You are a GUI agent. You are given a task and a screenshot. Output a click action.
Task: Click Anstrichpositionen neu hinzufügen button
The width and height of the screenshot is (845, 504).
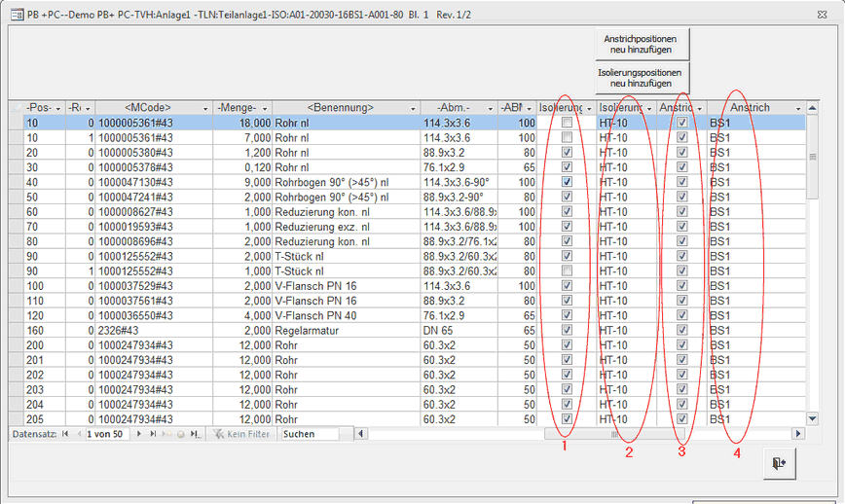click(643, 44)
